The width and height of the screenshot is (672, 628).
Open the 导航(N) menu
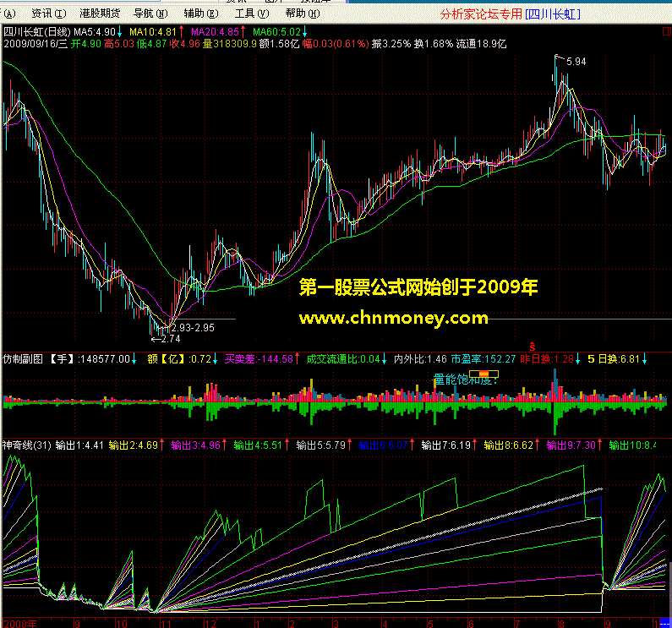[x=150, y=14]
